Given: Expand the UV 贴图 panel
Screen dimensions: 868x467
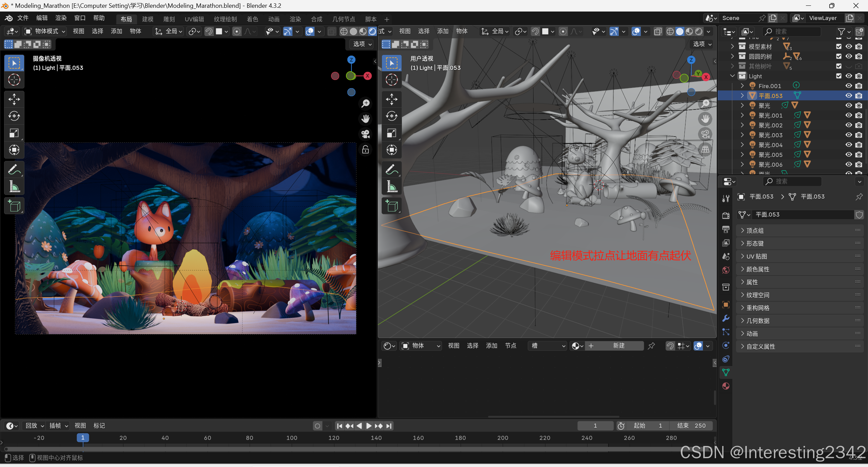Looking at the screenshot, I should pyautogui.click(x=756, y=256).
